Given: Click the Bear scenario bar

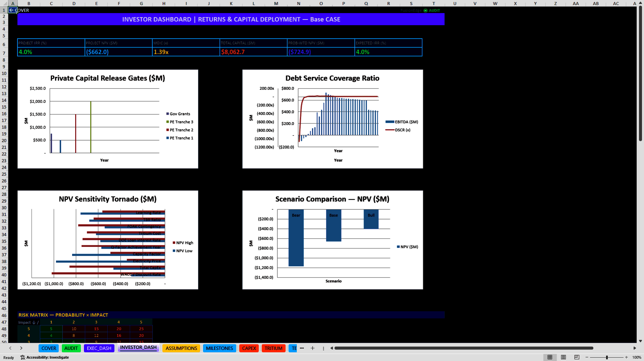Looking at the screenshot, I should 296,238.
